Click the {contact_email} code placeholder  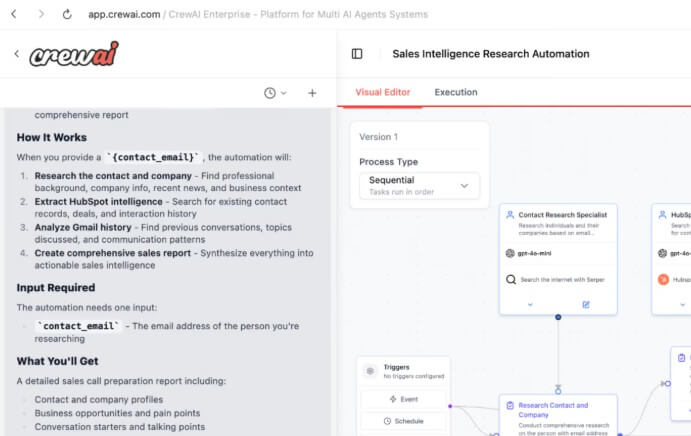tap(153, 157)
